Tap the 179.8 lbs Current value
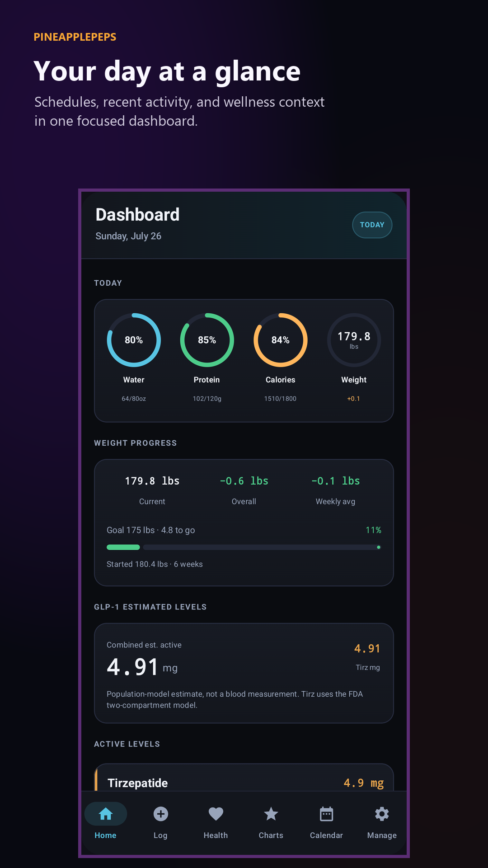 tap(152, 481)
